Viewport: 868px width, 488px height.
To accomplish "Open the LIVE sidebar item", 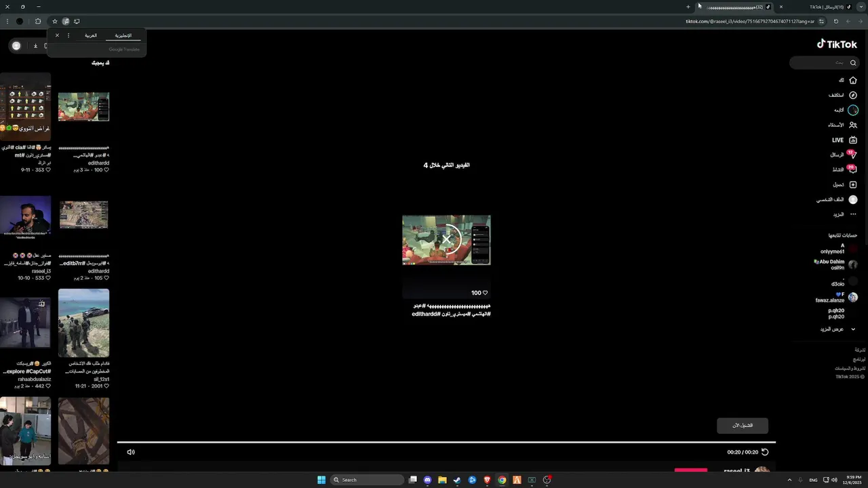I will tap(845, 140).
